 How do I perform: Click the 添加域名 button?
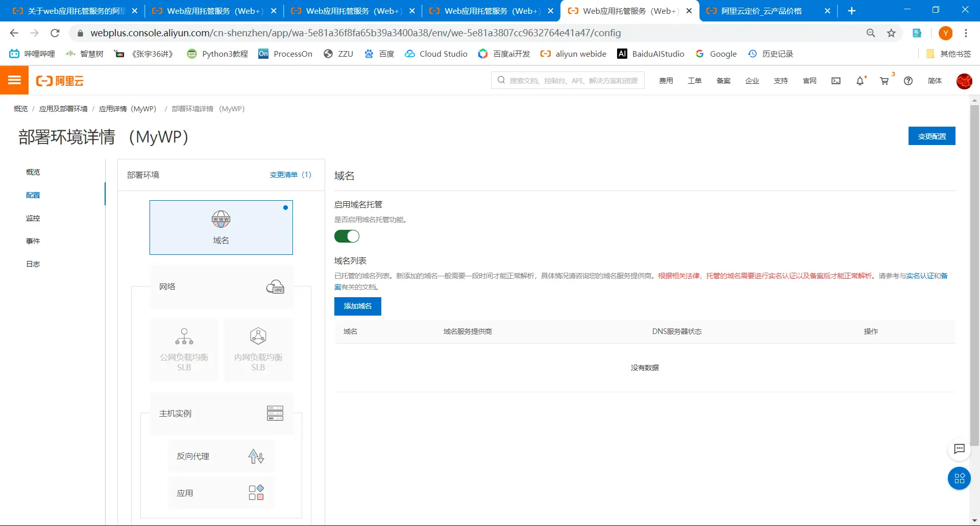(x=358, y=306)
